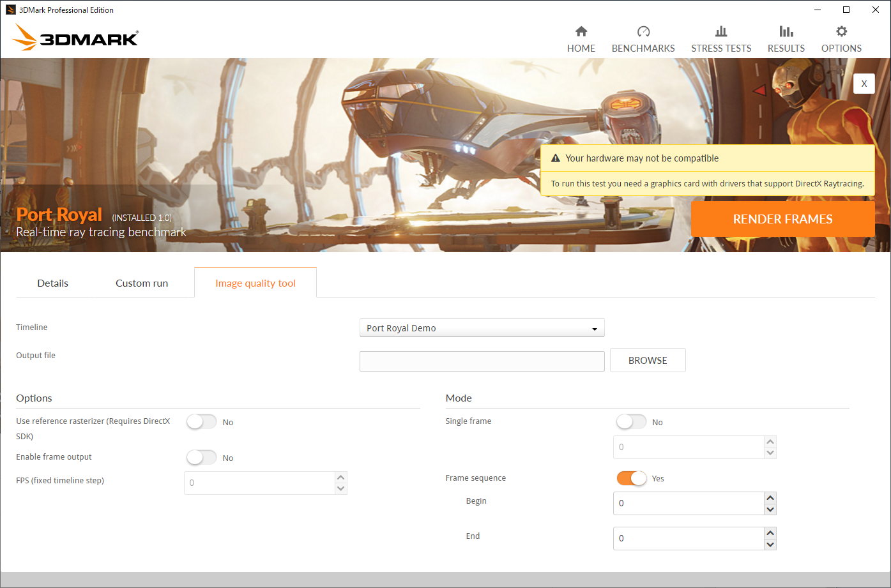
Task: Select the Image quality tool tab
Action: (x=255, y=283)
